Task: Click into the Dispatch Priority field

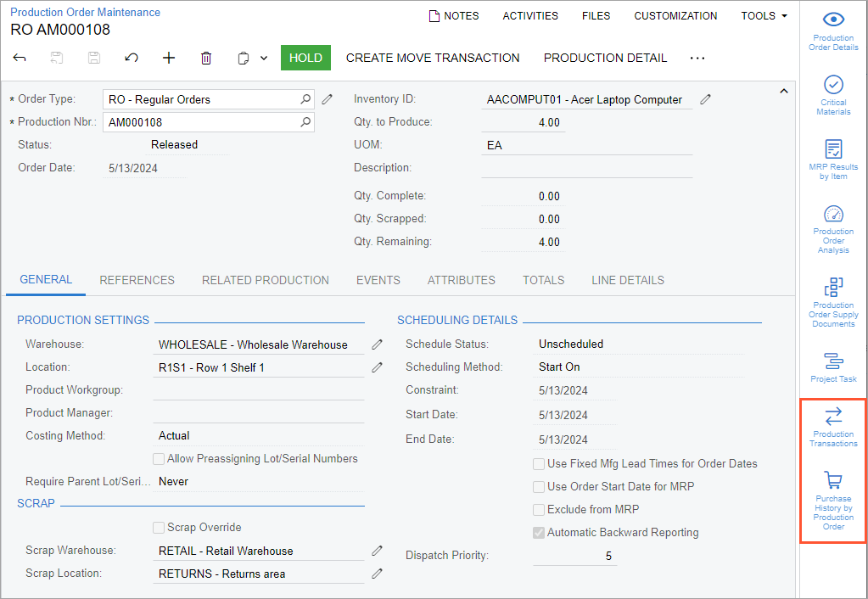Action: coord(574,557)
